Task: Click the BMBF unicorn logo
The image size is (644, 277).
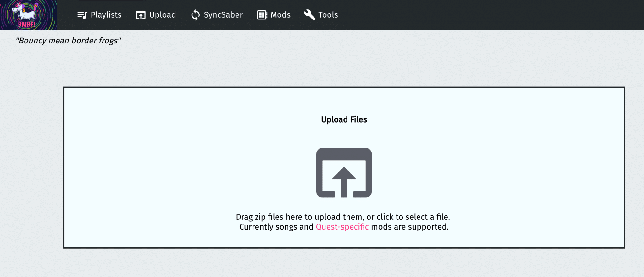Action: point(28,15)
